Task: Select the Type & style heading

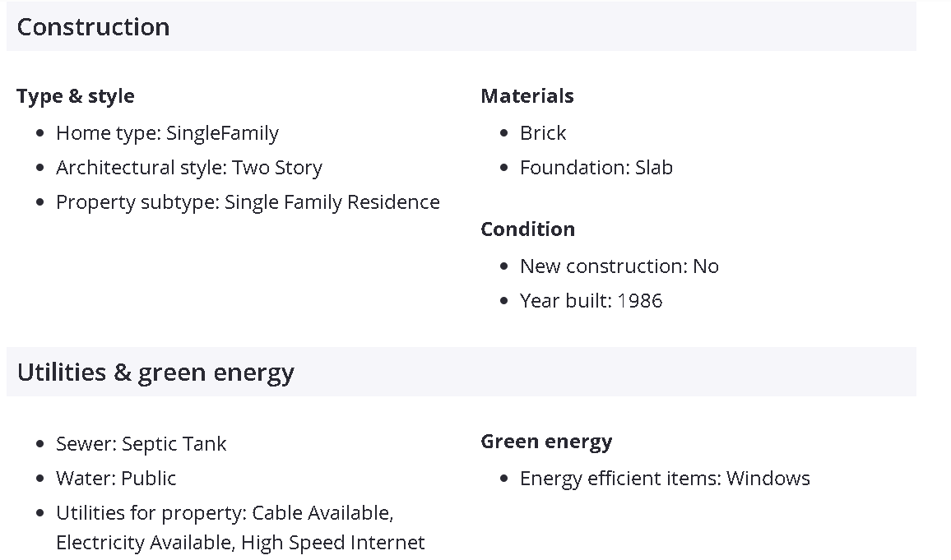Action: click(75, 96)
